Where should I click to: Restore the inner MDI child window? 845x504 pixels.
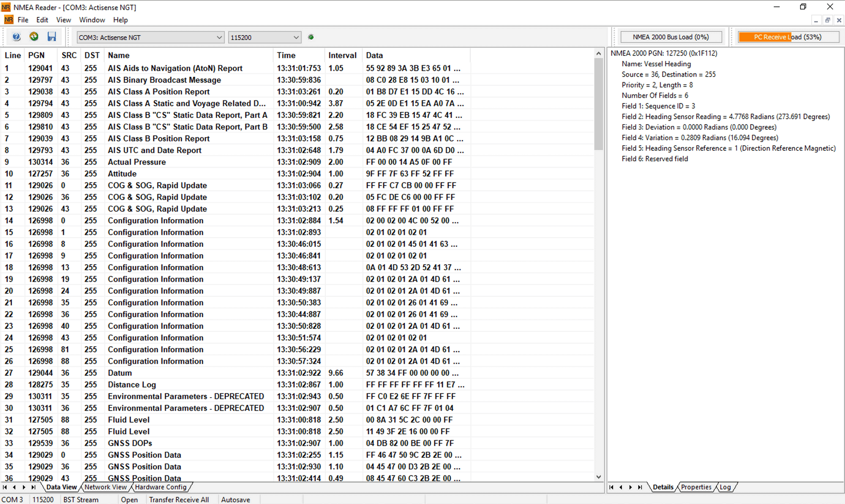point(827,20)
